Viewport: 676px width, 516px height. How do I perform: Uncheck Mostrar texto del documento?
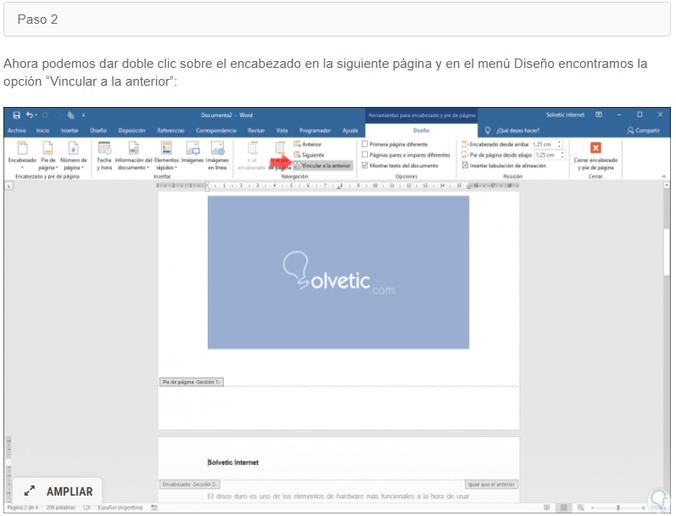(x=365, y=165)
